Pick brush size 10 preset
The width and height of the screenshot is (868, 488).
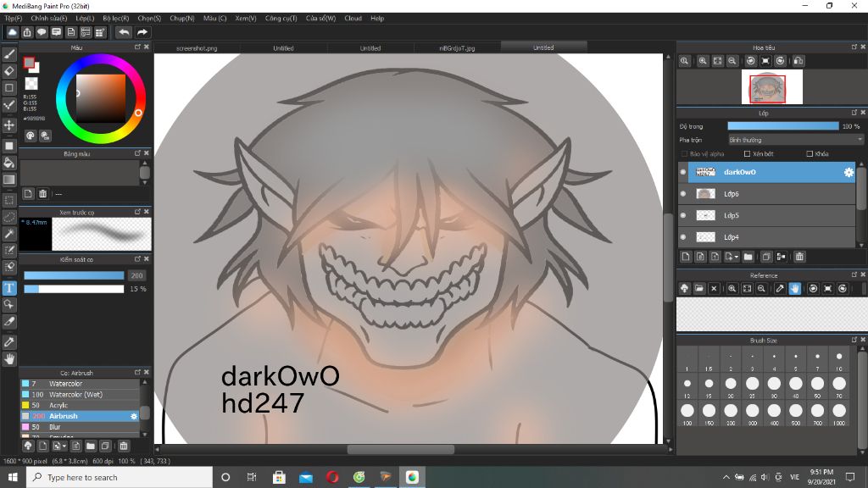839,360
